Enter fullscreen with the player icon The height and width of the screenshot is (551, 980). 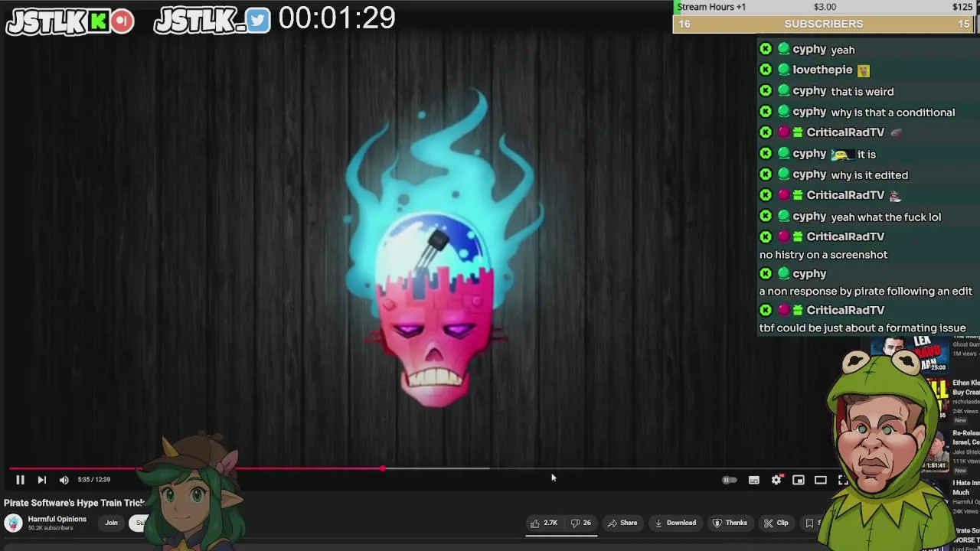843,480
